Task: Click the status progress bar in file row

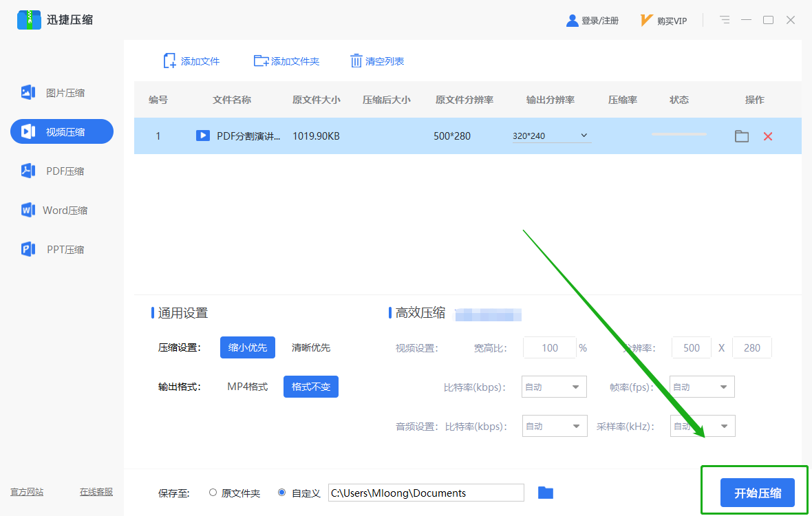Action: coord(679,134)
